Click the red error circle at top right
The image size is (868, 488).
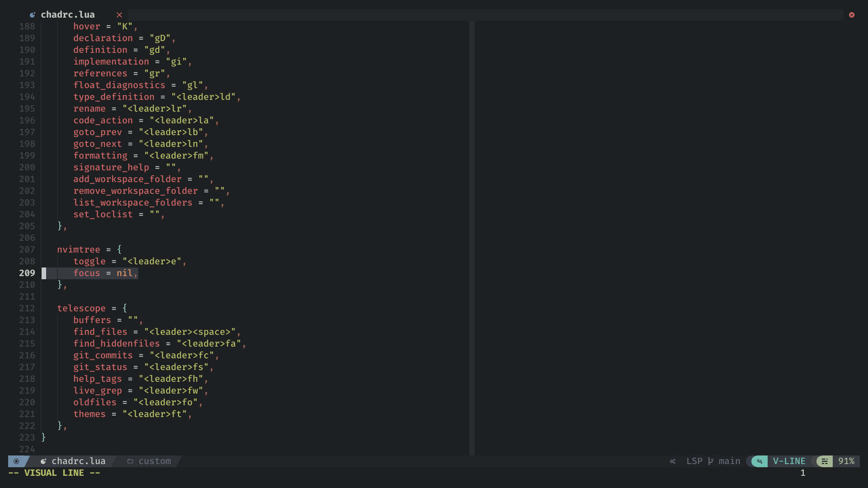pyautogui.click(x=852, y=15)
